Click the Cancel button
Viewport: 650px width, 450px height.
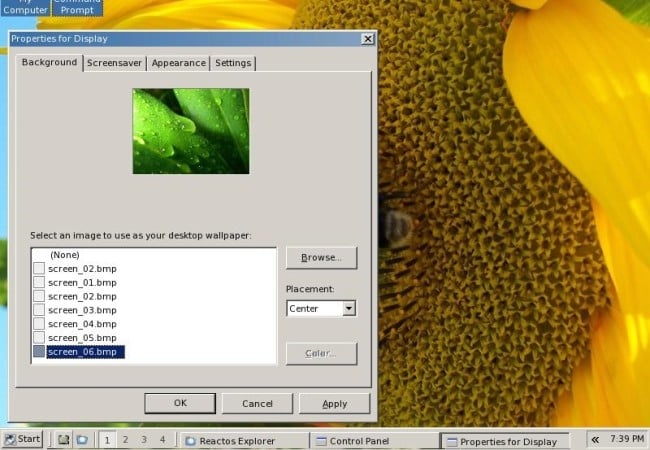click(257, 404)
